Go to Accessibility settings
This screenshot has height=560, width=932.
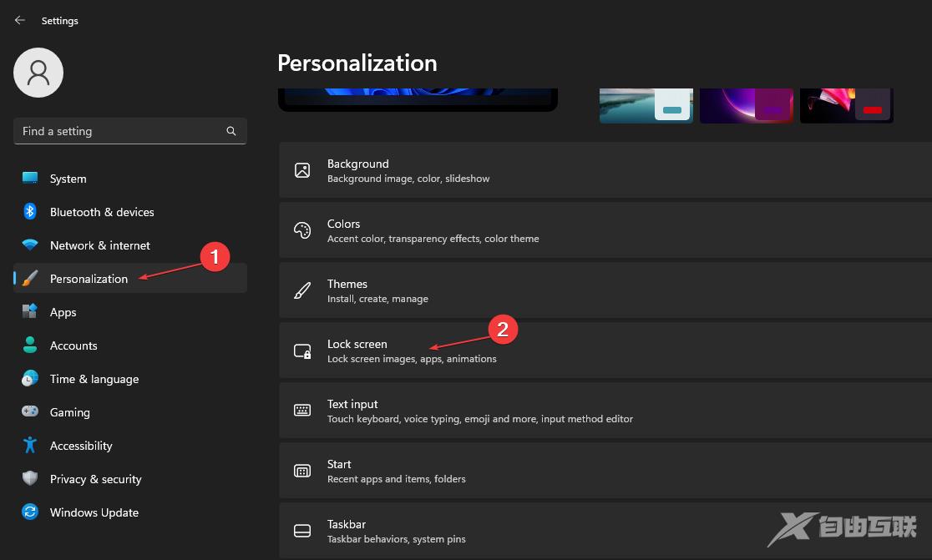click(x=80, y=446)
